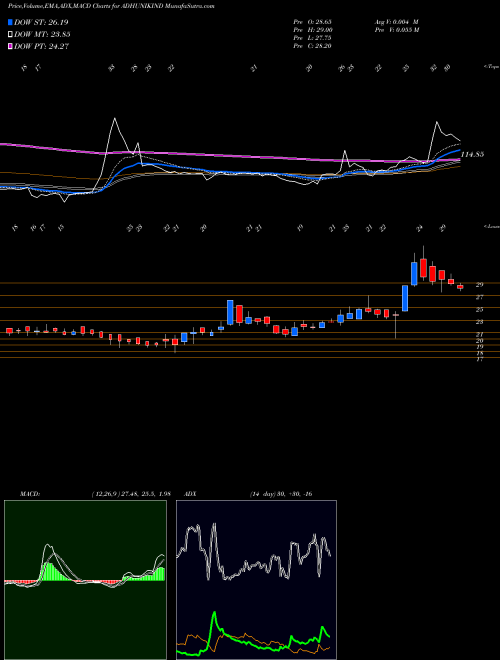The height and width of the screenshot is (660, 500).
Task: Select the 'DOW MT: 23.85' legend text
Action: coord(42,35)
